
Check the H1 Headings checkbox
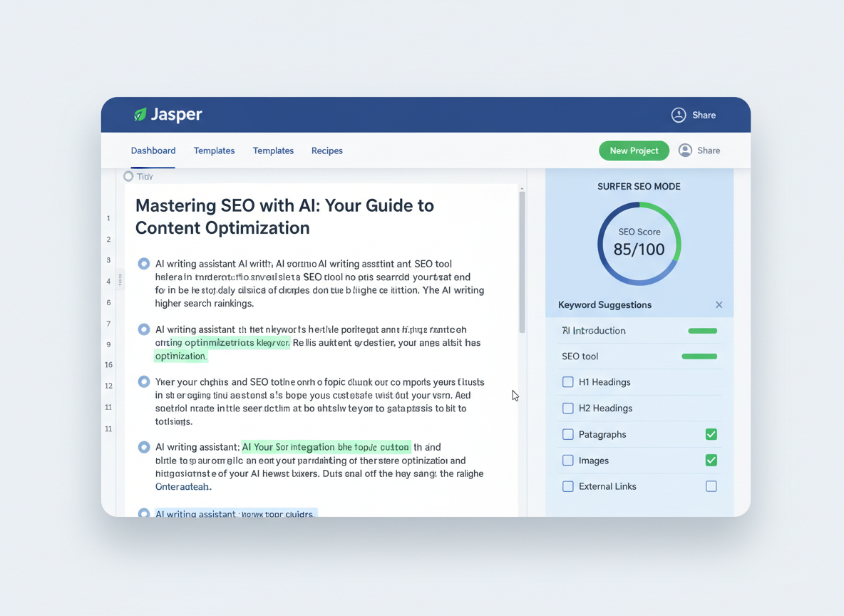click(567, 381)
